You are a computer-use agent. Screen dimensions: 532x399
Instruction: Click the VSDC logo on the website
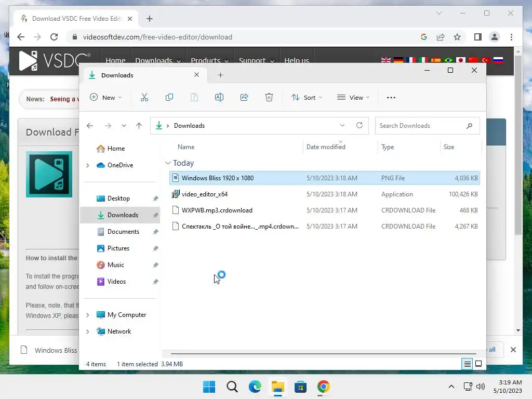[x=55, y=61]
